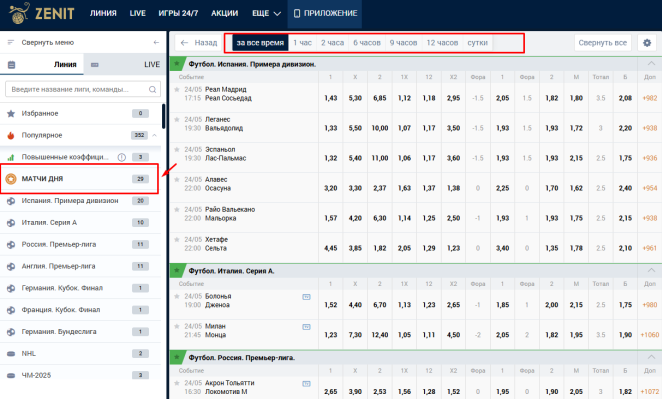The height and width of the screenshot is (399, 662).
Task: Toggle favorite star for Реал Мадрид match
Action: coord(177,89)
